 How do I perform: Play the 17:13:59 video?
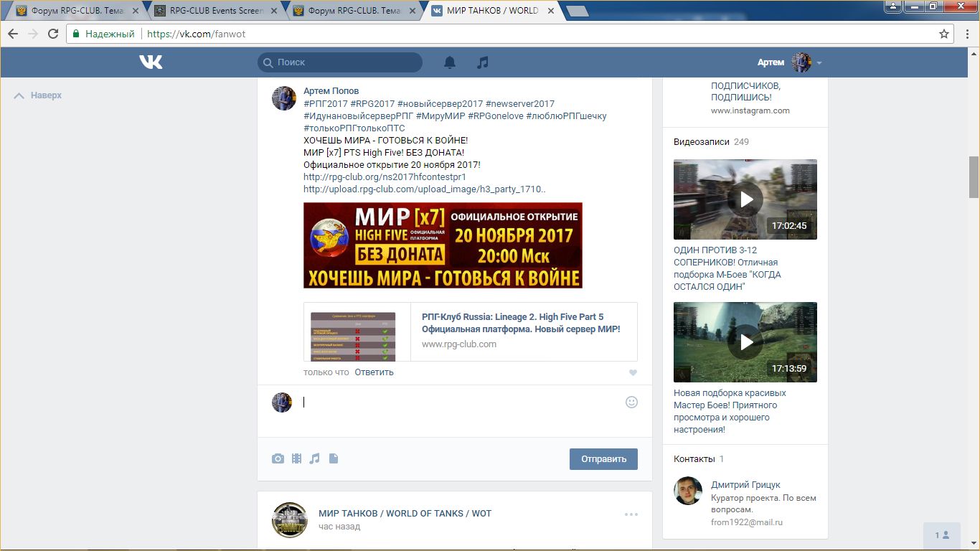point(745,342)
